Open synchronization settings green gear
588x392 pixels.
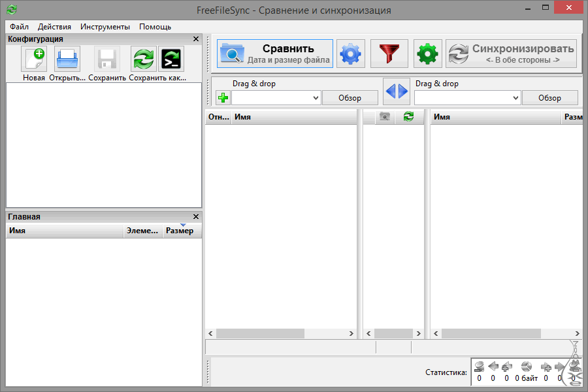(427, 54)
